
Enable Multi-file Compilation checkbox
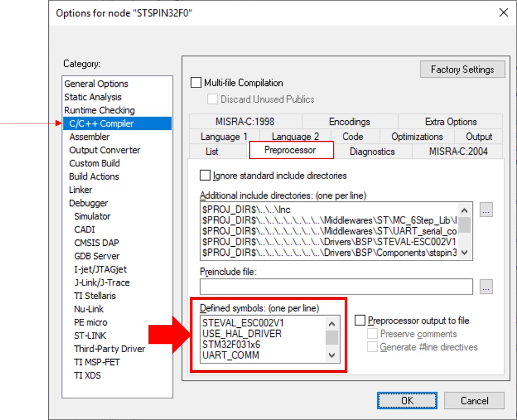pos(196,82)
